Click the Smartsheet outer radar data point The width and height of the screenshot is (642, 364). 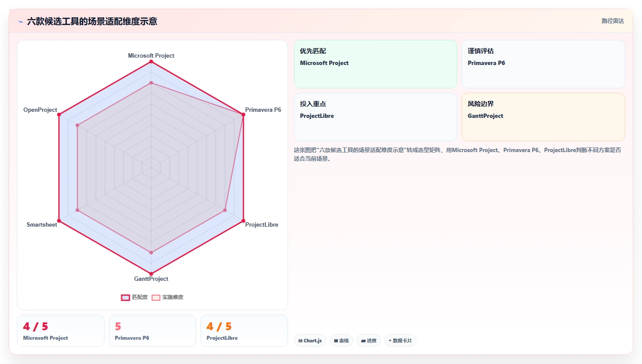59,221
